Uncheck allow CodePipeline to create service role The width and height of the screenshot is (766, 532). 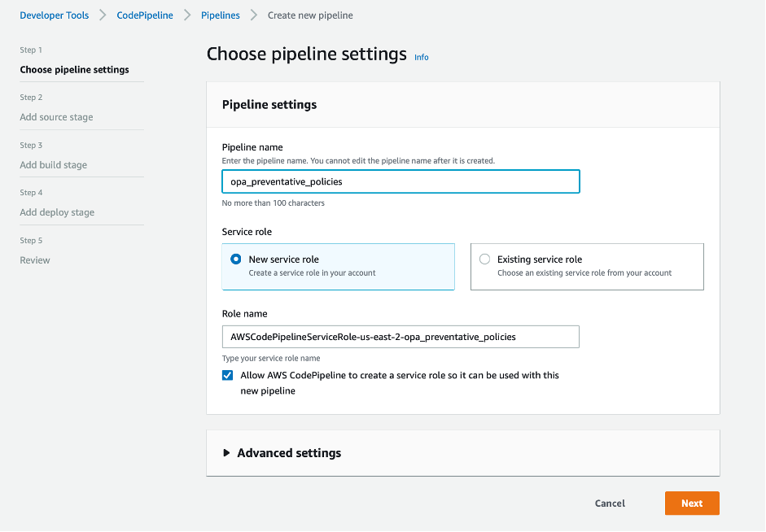(x=227, y=375)
